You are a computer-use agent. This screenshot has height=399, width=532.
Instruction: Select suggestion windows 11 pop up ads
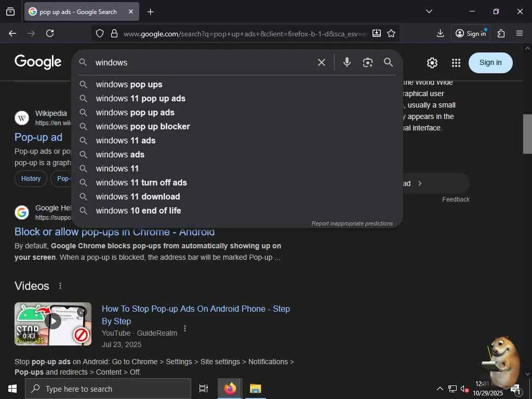[x=237, y=98]
